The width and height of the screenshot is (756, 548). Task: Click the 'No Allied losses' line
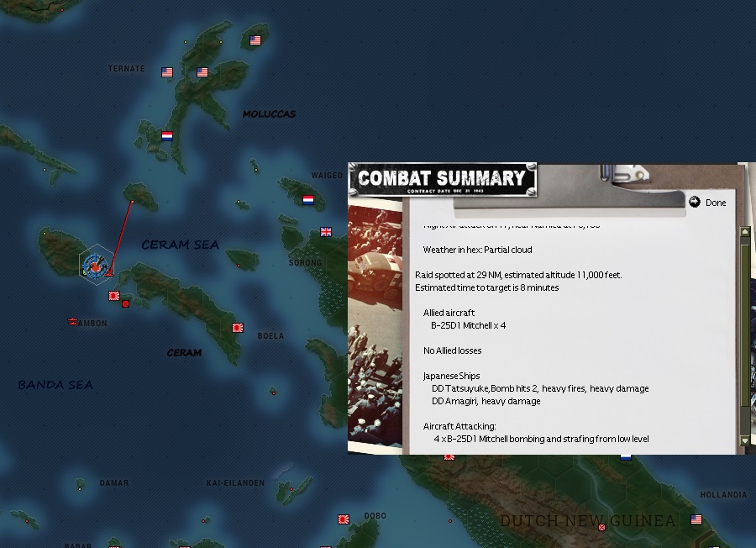tap(452, 350)
